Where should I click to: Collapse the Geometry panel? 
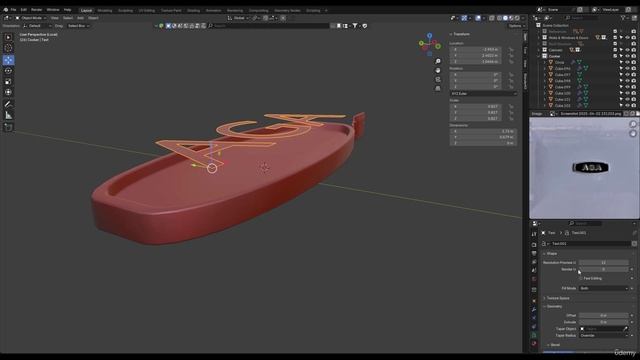[x=553, y=307]
